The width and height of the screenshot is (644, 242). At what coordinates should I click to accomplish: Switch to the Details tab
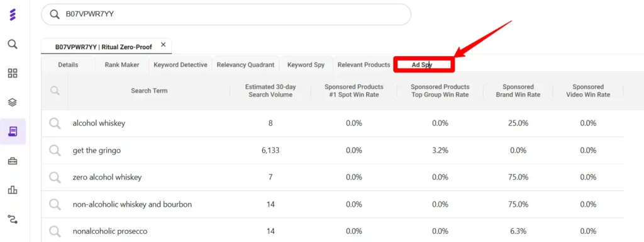[x=68, y=65]
